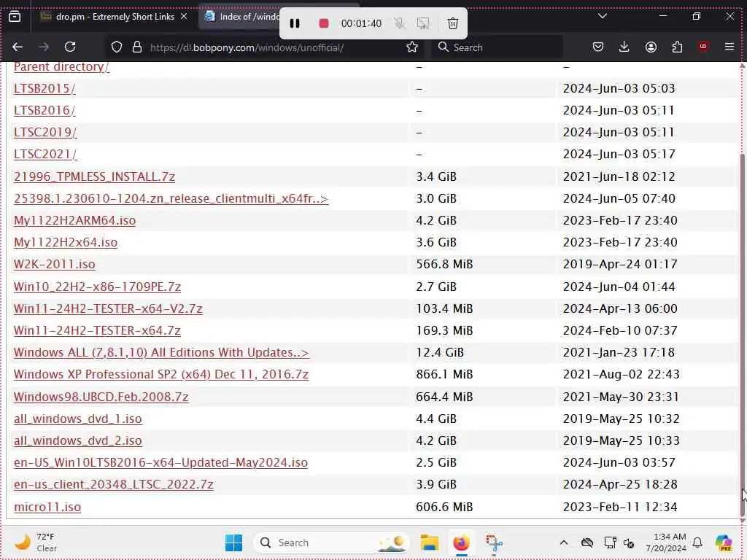Bookmark this page with the star
The height and width of the screenshot is (560, 747).
(412, 47)
